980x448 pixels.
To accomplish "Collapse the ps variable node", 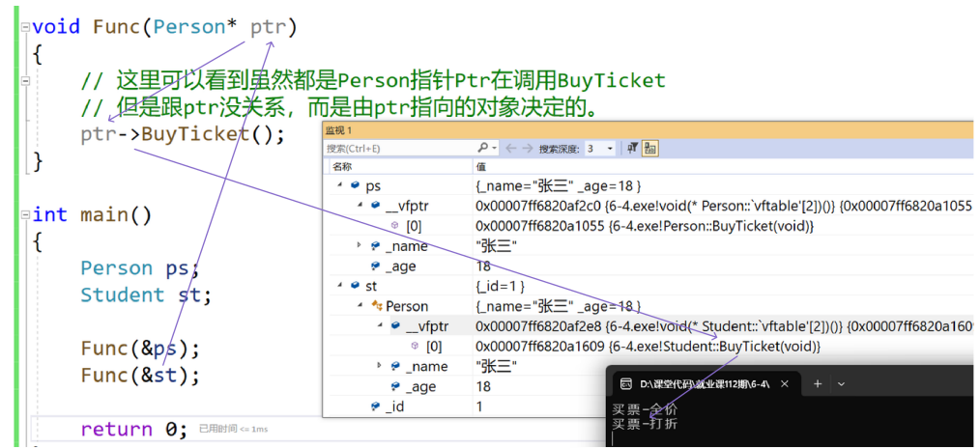I will tap(340, 185).
